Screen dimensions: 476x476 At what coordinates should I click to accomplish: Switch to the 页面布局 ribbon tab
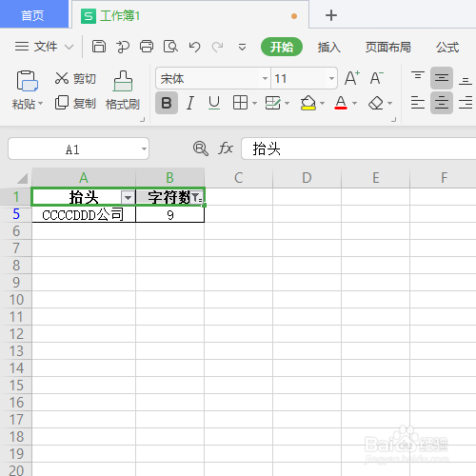387,47
